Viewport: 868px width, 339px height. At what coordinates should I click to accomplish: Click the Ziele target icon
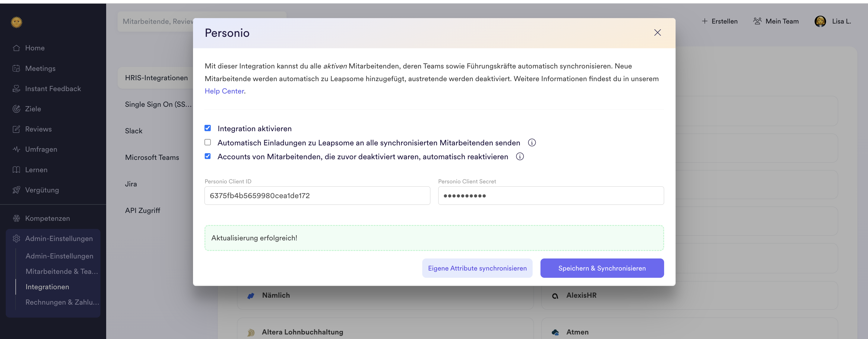coord(16,109)
